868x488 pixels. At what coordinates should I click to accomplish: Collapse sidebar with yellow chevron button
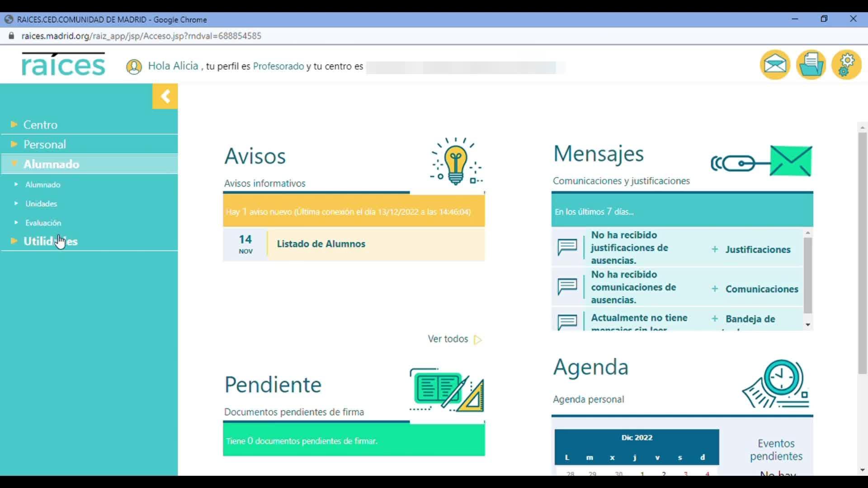click(165, 96)
